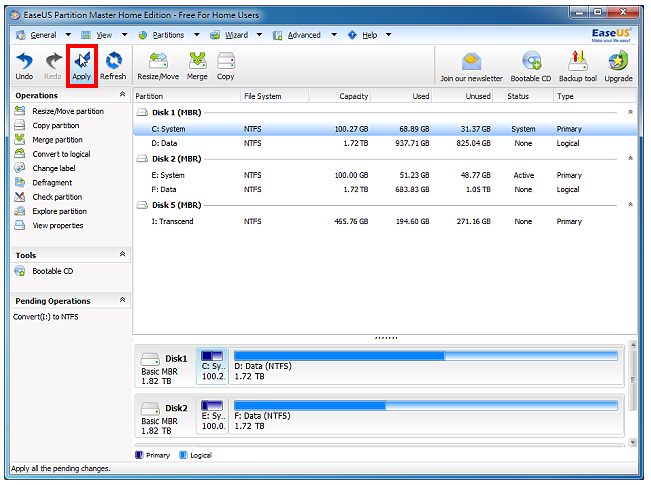Select D: Data (NTFS) usage bar

point(426,356)
